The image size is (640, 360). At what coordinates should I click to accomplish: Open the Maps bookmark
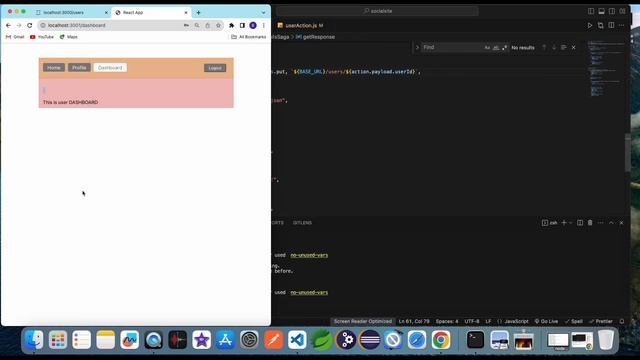(69, 37)
